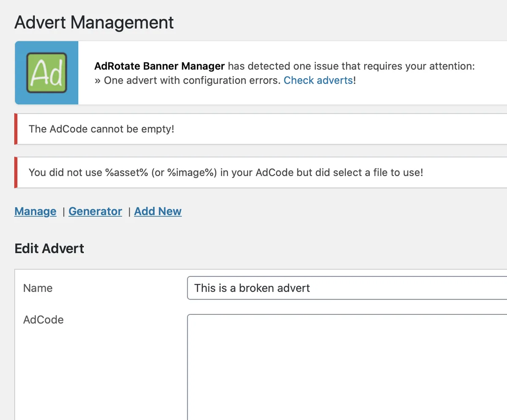Click the AdRotate green Ad logo icon
Viewport: 507px width, 420px height.
tap(46, 73)
